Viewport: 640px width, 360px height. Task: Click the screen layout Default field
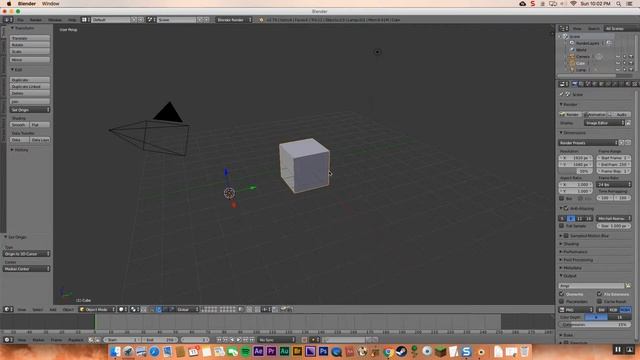pos(110,20)
